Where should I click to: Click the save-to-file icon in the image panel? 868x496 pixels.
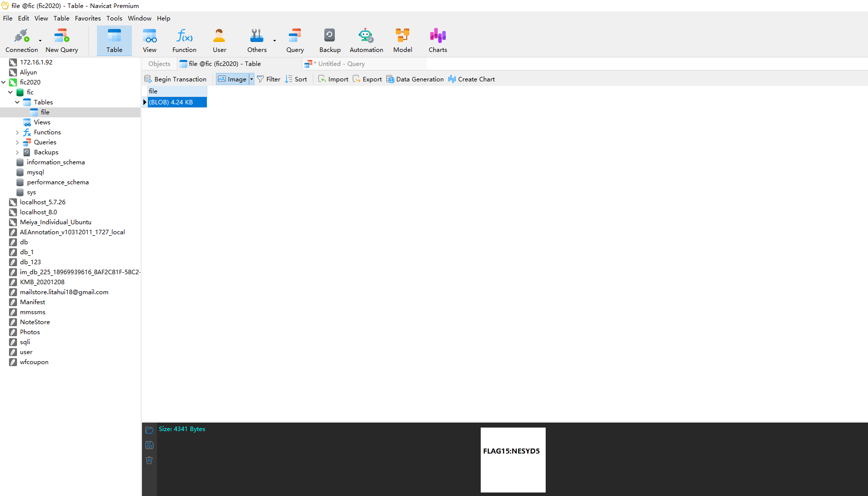[x=149, y=445]
